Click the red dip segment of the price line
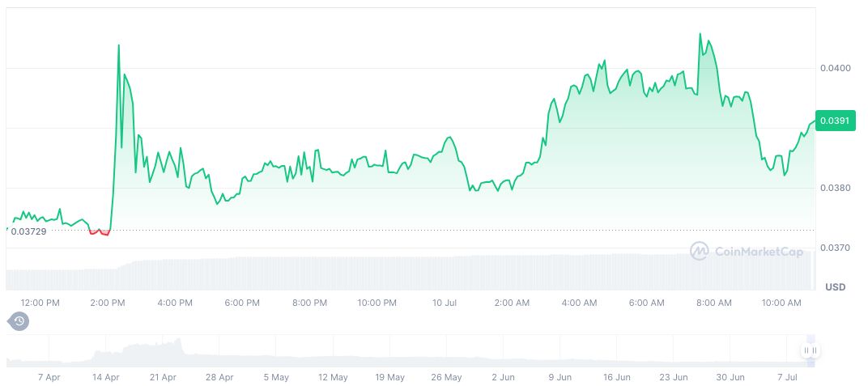This screenshot has width=868, height=386. (x=99, y=232)
